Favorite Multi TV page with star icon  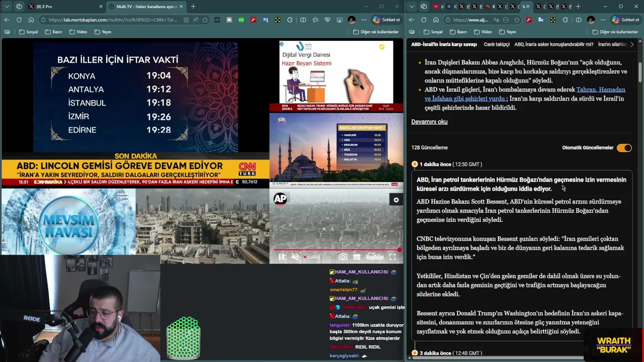click(205, 20)
